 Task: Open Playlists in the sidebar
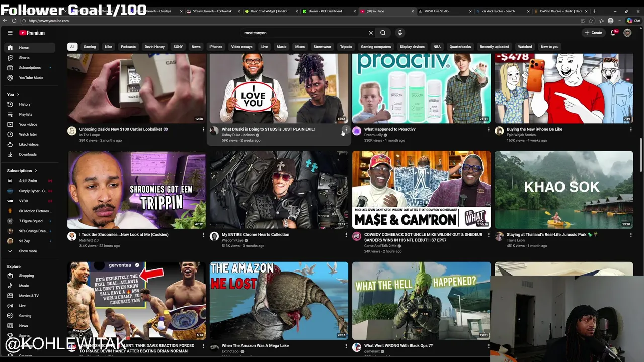tap(30, 114)
